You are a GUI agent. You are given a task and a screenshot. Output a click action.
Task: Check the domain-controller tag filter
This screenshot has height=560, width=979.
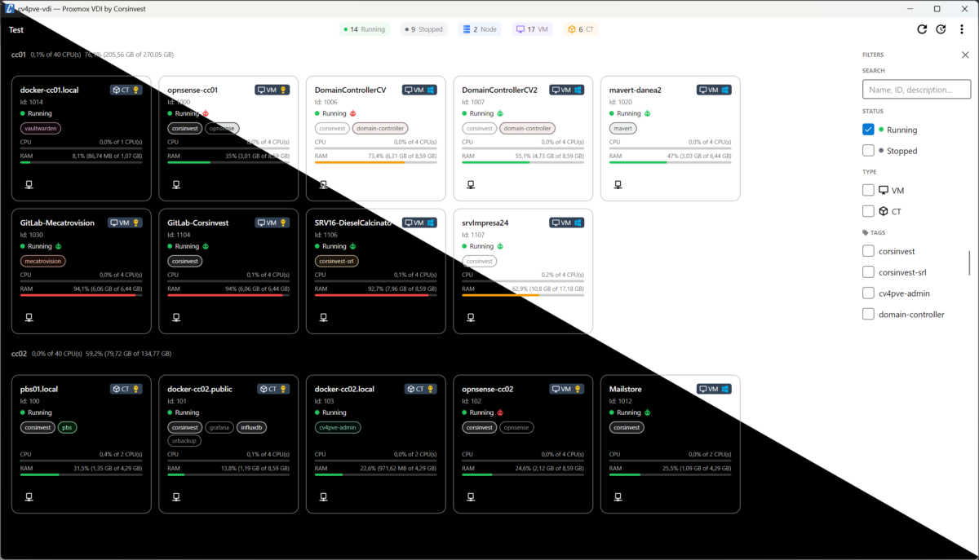click(x=868, y=315)
